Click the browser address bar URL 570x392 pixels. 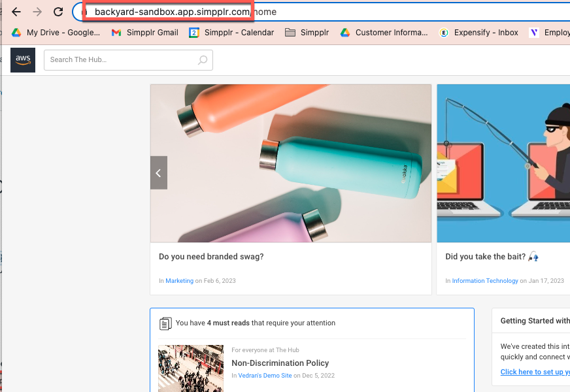[171, 12]
